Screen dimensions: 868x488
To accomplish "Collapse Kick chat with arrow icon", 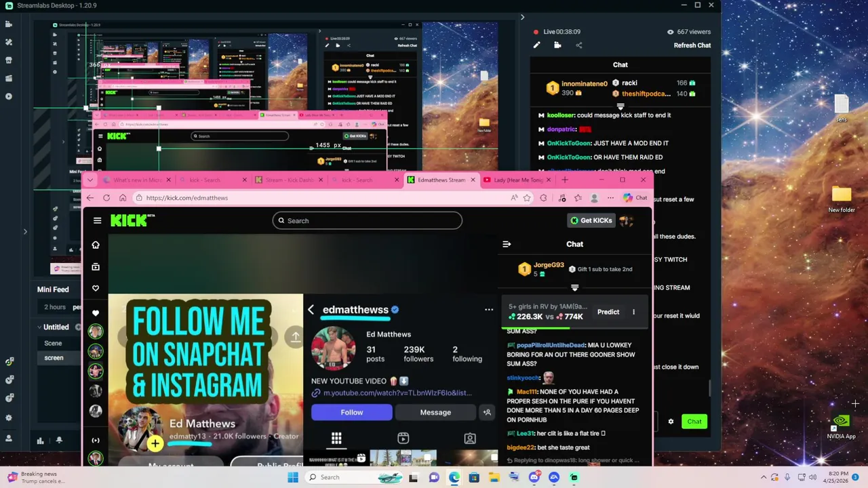I will click(x=507, y=244).
